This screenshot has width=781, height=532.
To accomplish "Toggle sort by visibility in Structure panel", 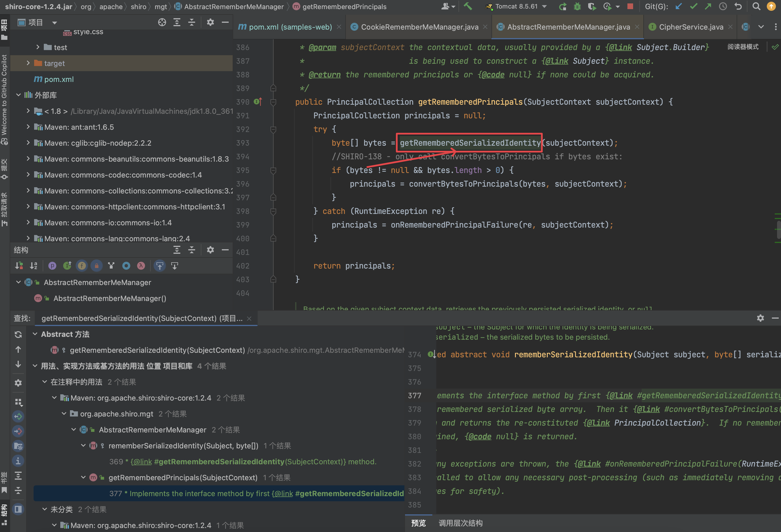I will pyautogui.click(x=19, y=266).
